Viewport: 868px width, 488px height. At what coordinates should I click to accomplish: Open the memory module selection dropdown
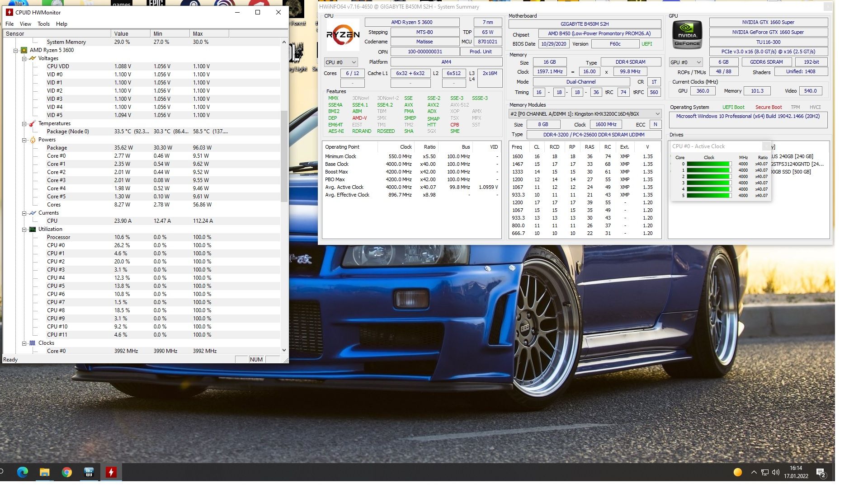click(x=585, y=114)
